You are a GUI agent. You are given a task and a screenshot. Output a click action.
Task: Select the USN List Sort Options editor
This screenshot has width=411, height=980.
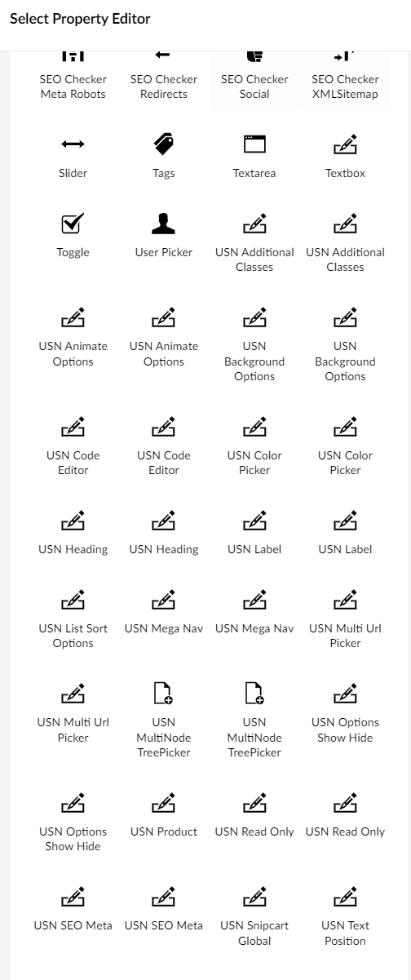pos(73,620)
